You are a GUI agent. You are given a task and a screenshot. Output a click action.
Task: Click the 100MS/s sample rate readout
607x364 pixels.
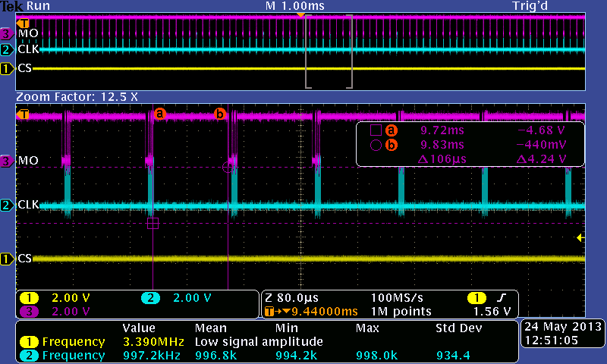coord(397,298)
